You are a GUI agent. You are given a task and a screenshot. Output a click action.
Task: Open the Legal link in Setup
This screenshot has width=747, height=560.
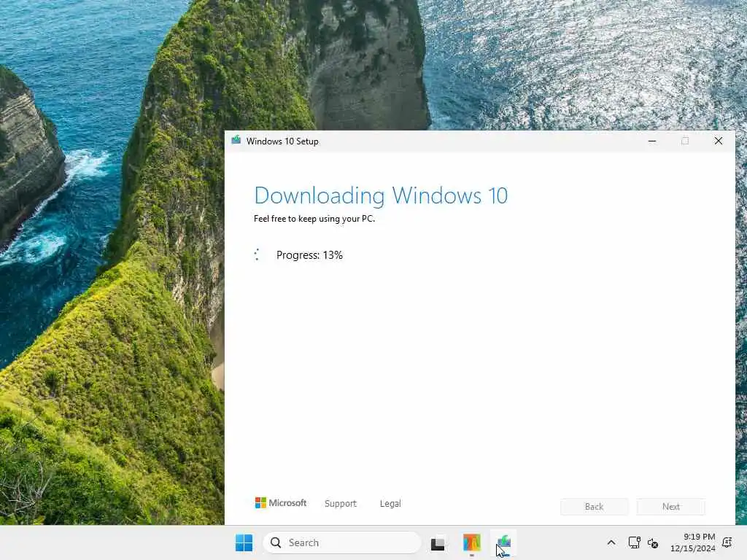[x=390, y=503]
